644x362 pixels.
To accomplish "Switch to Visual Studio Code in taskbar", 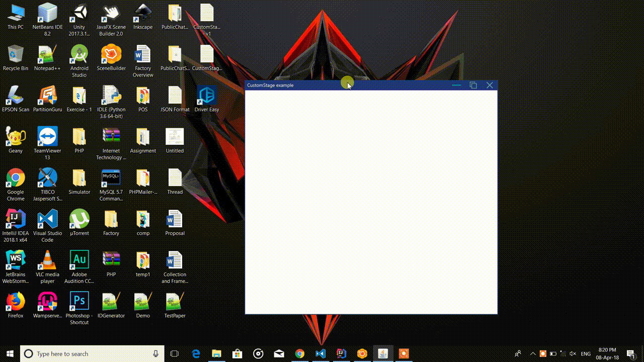I will tap(320, 354).
